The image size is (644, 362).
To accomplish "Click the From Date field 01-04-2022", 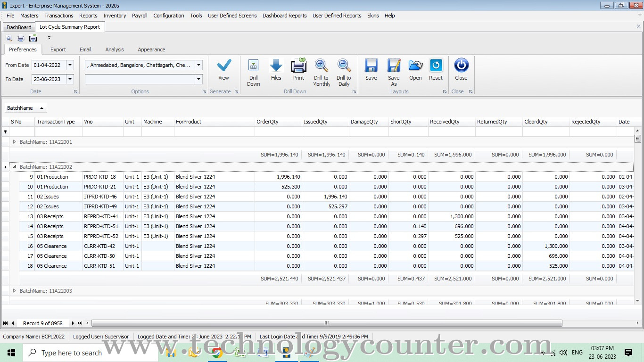I will (49, 65).
